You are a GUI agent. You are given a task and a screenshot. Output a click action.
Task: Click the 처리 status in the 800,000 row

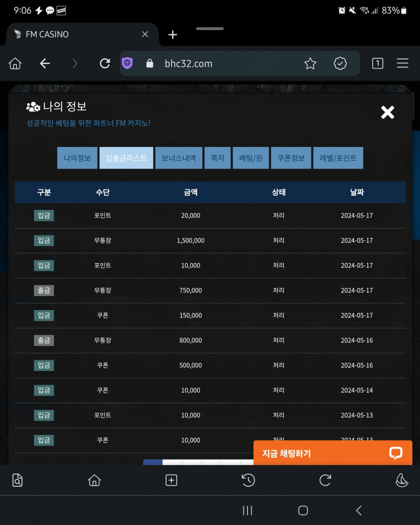coord(279,340)
